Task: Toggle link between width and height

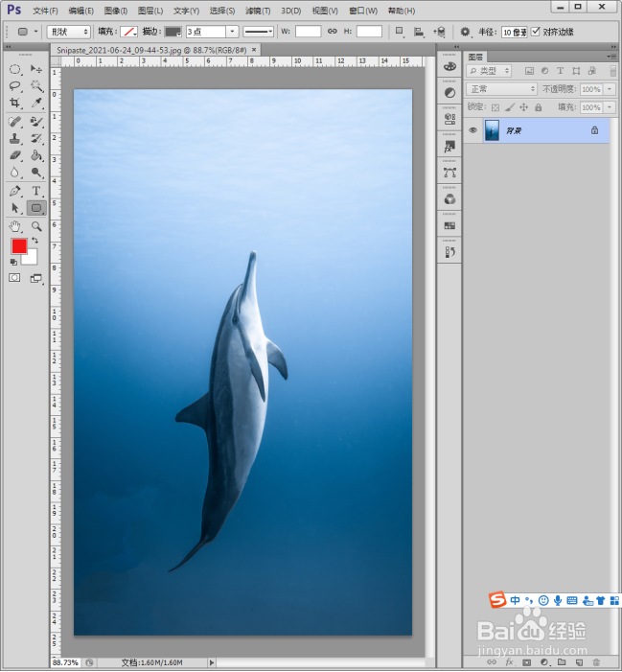Action: [x=332, y=32]
